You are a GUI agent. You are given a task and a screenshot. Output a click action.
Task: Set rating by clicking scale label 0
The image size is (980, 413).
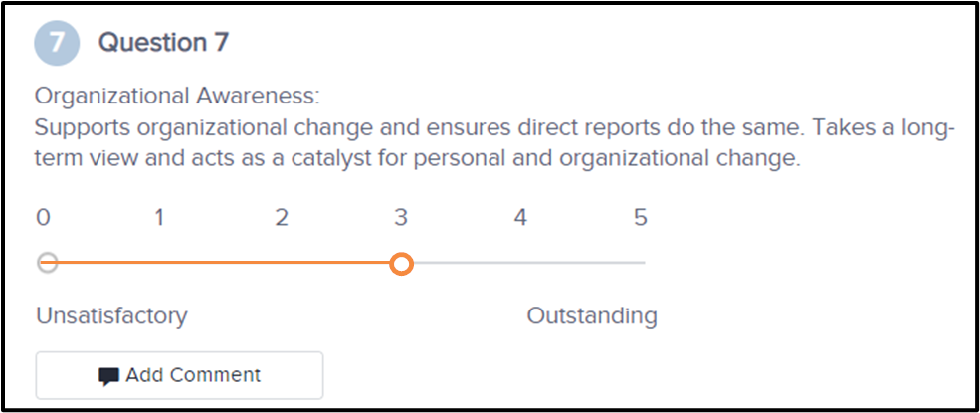[43, 218]
